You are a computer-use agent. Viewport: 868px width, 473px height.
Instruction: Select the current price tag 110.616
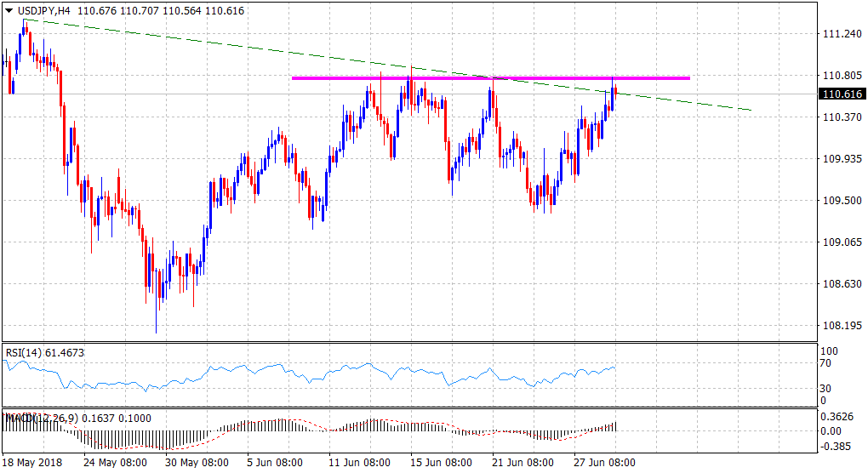click(841, 94)
